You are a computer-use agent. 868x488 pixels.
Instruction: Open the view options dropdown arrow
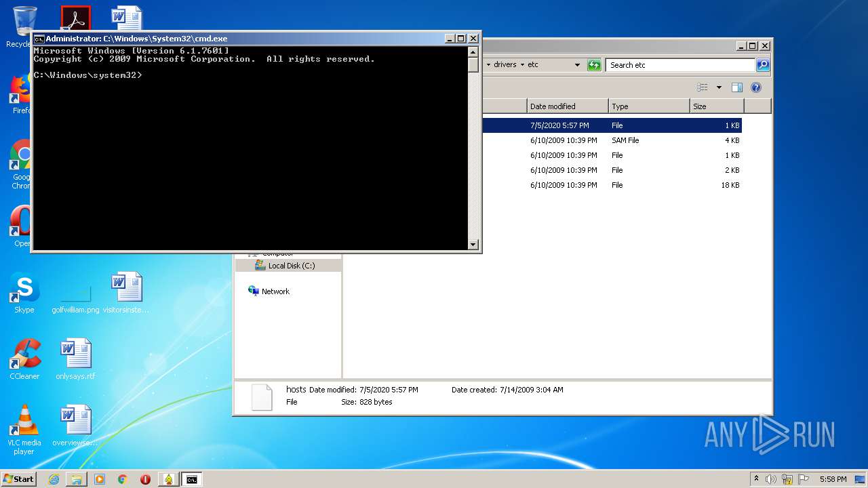[719, 87]
